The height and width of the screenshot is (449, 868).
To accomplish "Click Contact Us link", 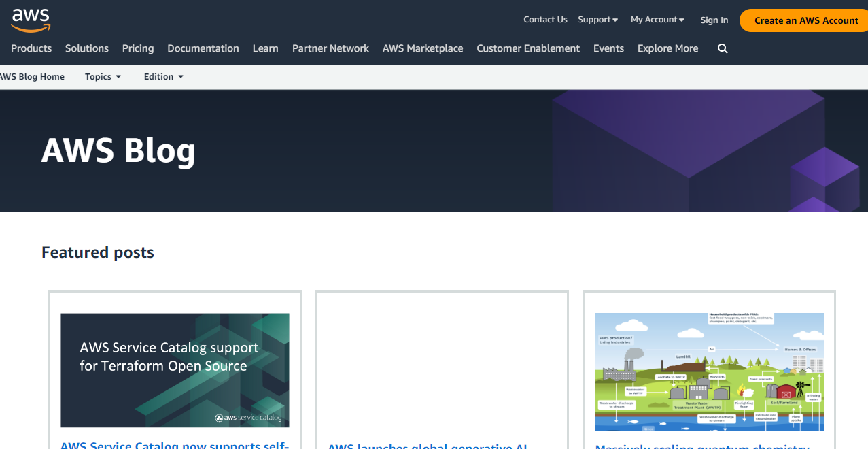I will coord(545,20).
